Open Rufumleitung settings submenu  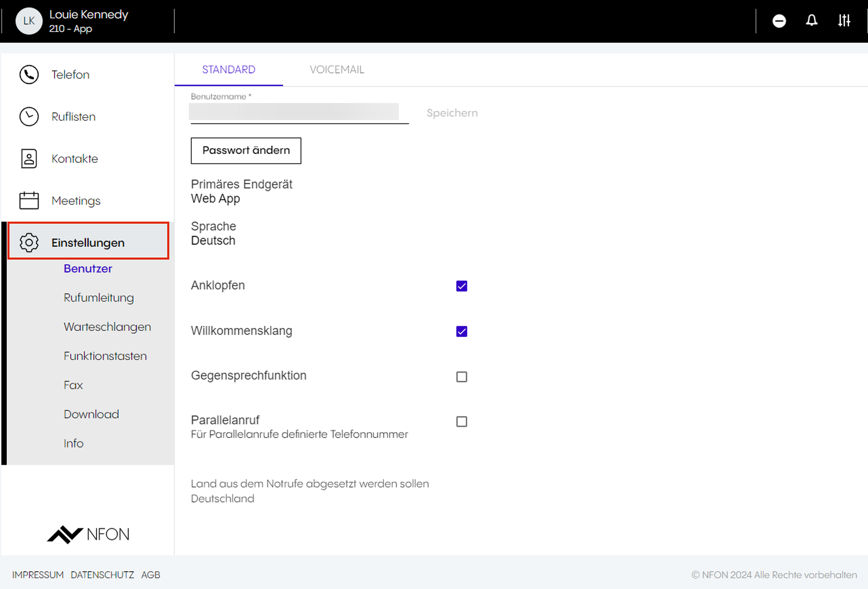point(99,298)
